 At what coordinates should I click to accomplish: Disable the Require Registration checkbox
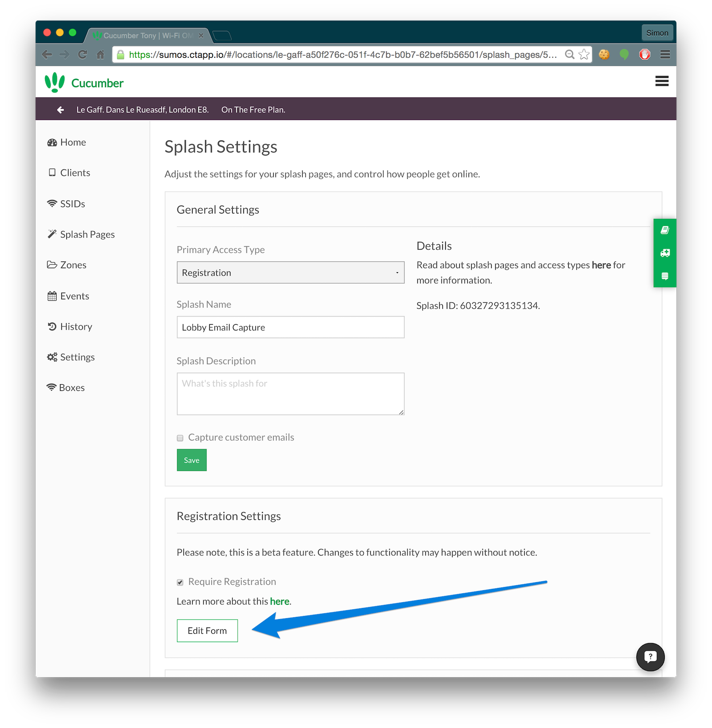click(180, 582)
